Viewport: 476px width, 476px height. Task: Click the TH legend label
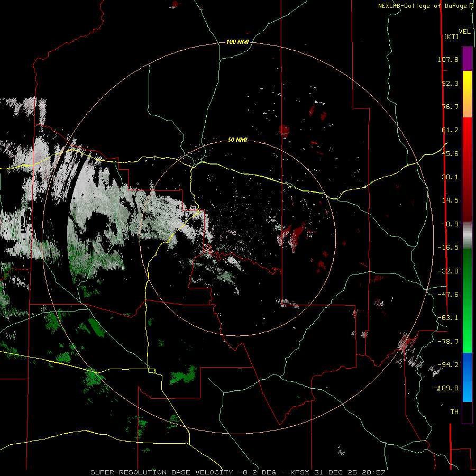(x=454, y=411)
